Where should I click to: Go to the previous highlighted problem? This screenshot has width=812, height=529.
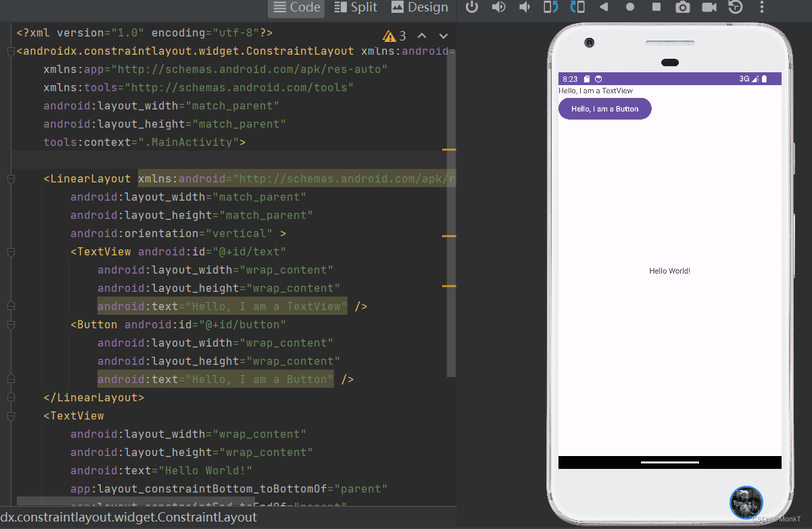coord(422,36)
